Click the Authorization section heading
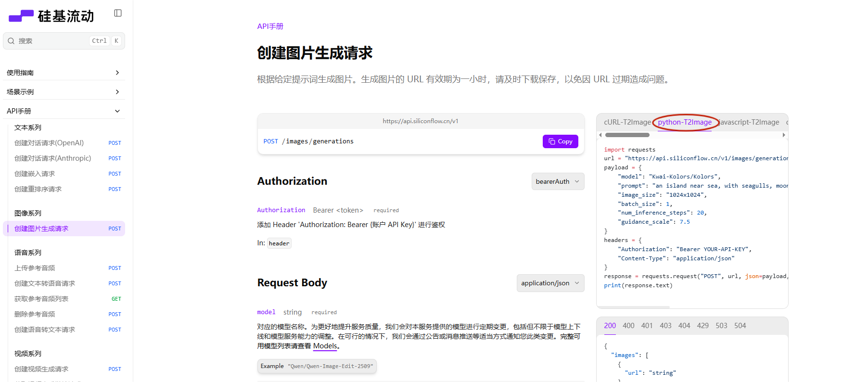Image resolution: width=868 pixels, height=382 pixels. point(292,181)
